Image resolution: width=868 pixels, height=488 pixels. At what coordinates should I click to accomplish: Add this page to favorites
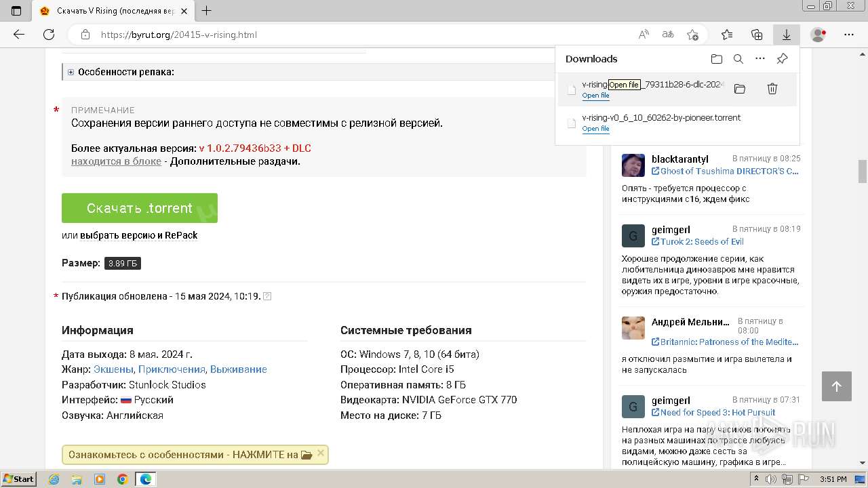(x=692, y=35)
